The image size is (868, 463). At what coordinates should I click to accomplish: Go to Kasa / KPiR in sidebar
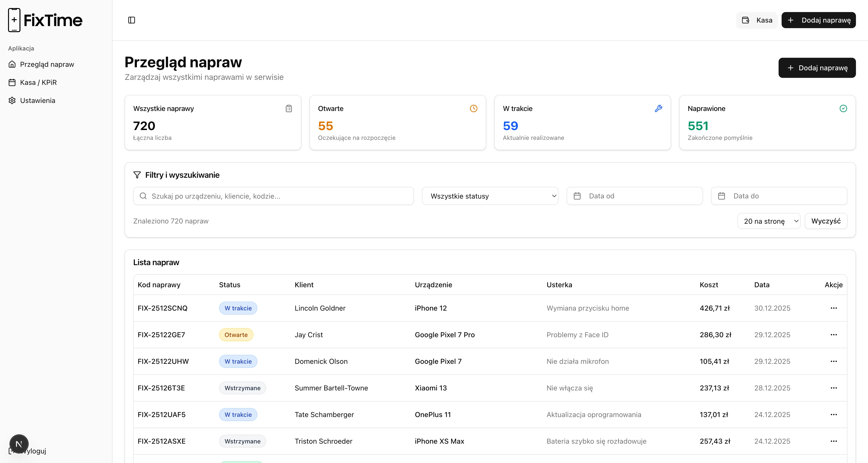(38, 83)
